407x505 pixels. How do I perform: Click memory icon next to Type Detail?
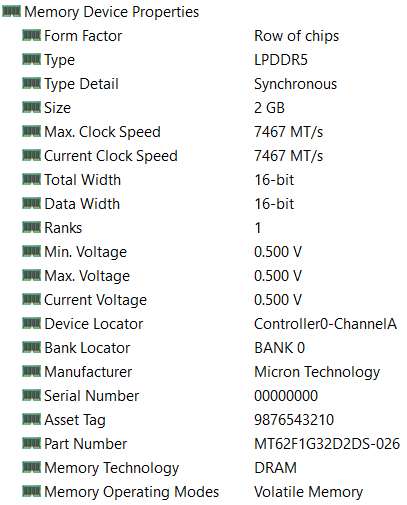click(31, 83)
